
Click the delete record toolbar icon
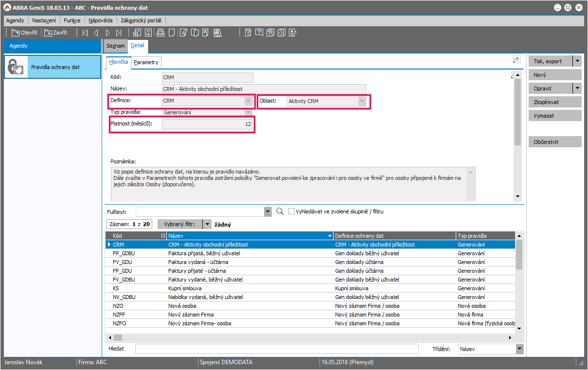[x=206, y=33]
